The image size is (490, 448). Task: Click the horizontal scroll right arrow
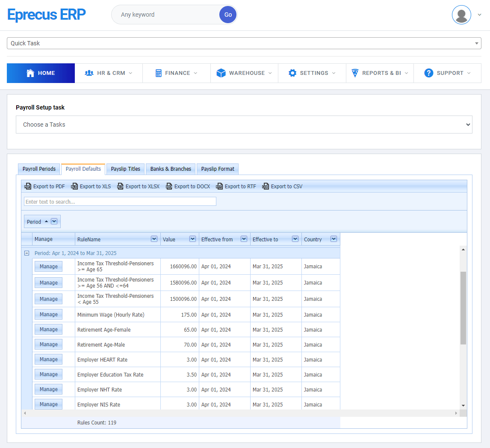pyautogui.click(x=456, y=413)
